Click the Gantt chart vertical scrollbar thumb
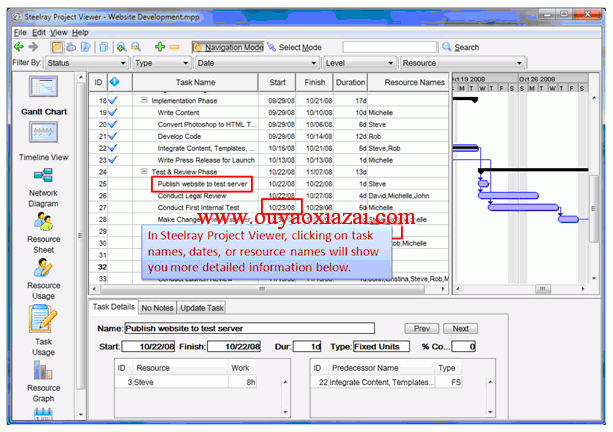The width and height of the screenshot is (613, 432). coord(594,209)
